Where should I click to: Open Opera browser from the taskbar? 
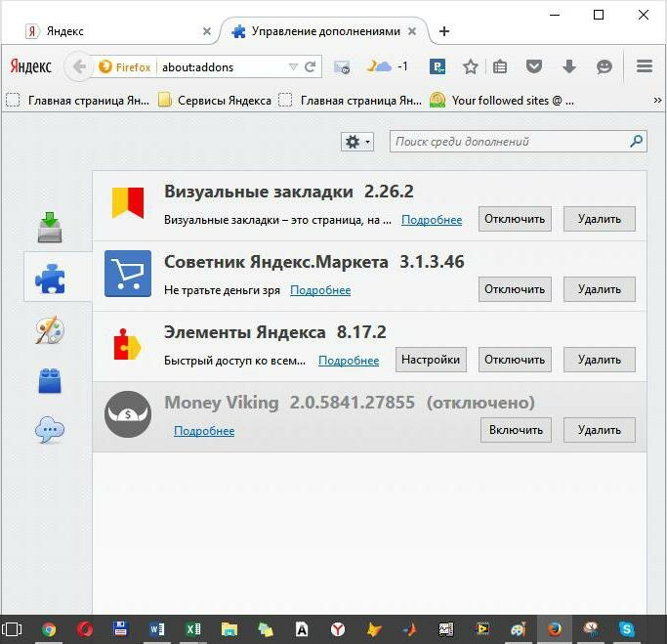[84, 629]
